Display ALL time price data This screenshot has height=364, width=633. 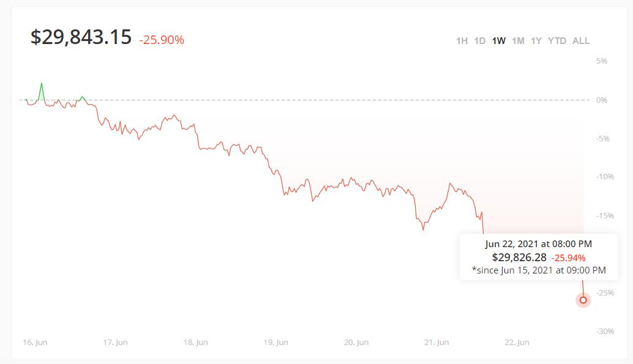[581, 41]
